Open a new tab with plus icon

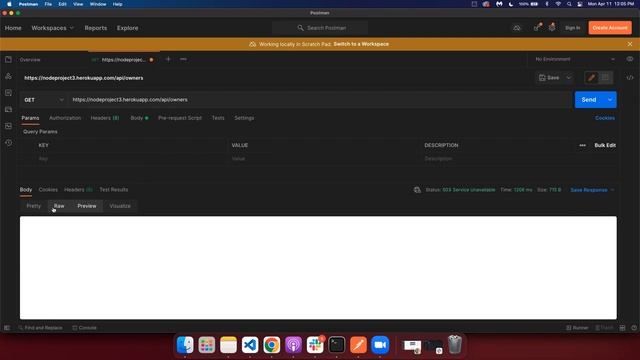[x=168, y=59]
